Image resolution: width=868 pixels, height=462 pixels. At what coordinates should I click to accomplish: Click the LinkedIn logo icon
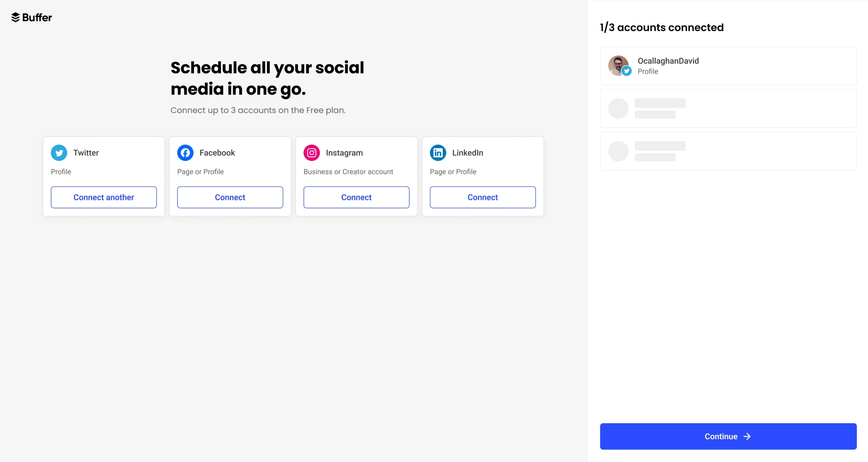438,153
